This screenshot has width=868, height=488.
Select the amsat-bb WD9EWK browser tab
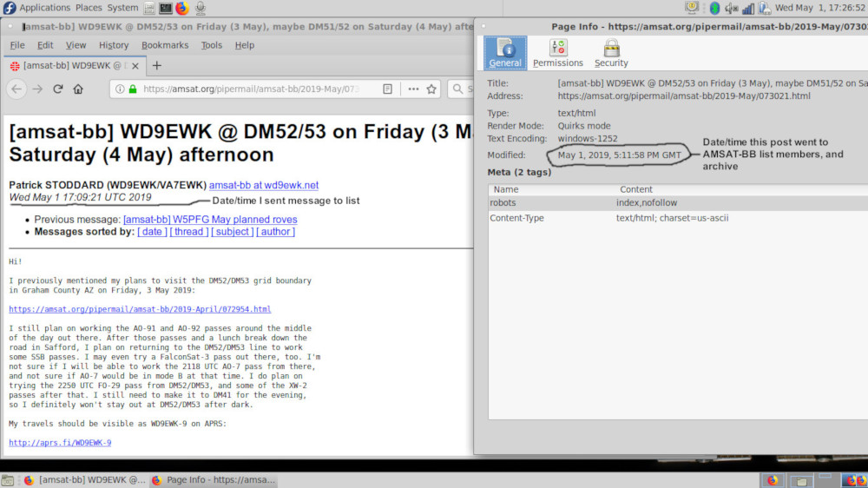tap(75, 65)
